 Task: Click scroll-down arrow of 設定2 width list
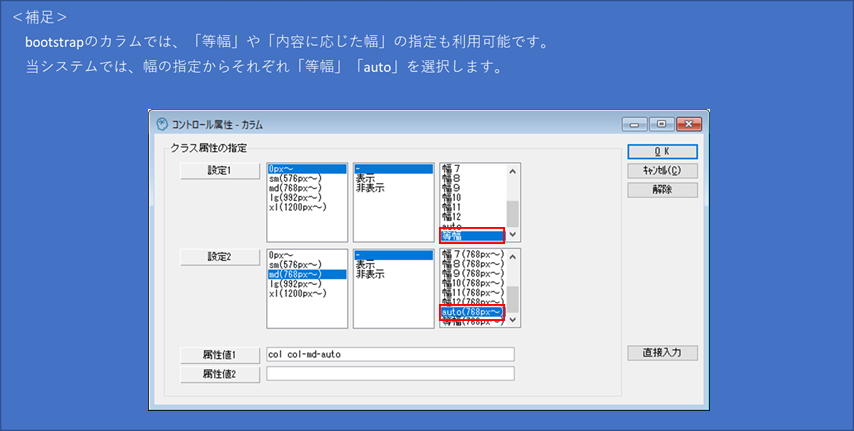click(x=513, y=320)
